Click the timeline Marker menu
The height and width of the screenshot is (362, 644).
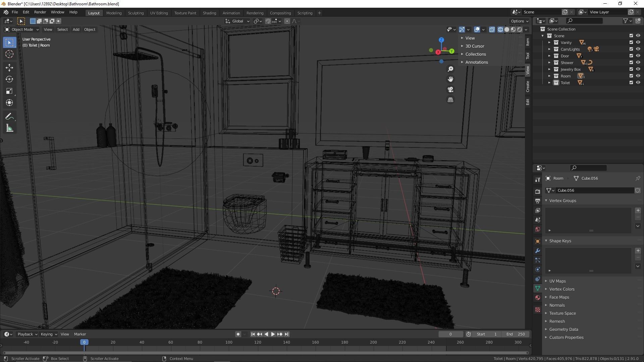coord(80,334)
